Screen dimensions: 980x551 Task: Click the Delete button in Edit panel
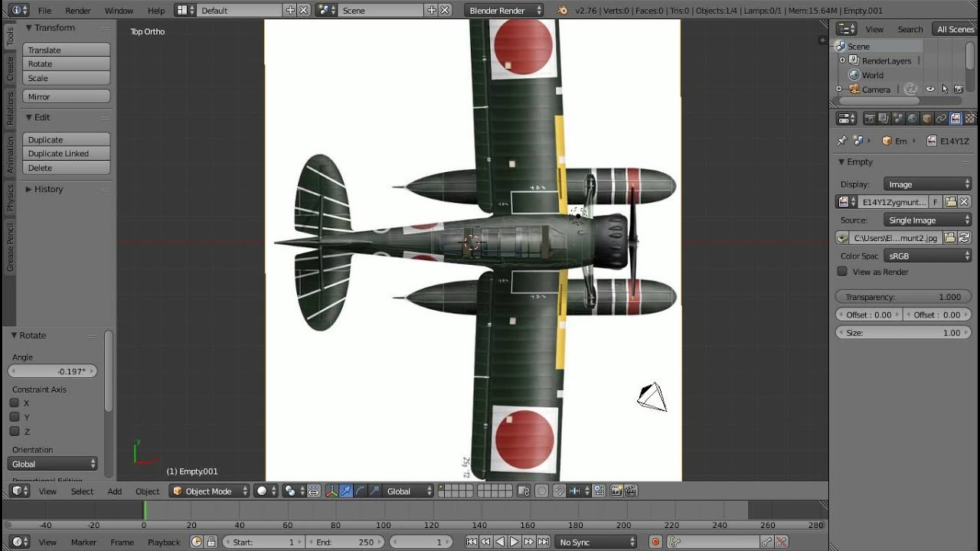[x=67, y=168]
